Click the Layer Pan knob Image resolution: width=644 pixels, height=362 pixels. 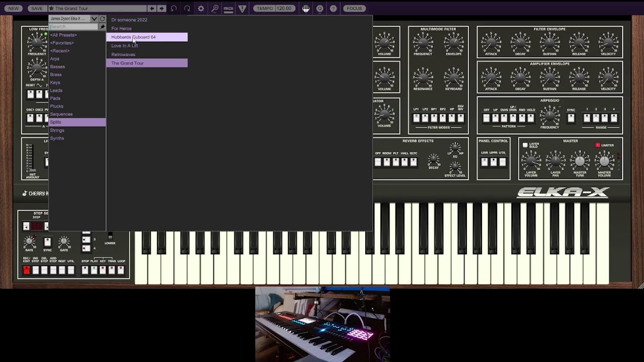coord(555,161)
